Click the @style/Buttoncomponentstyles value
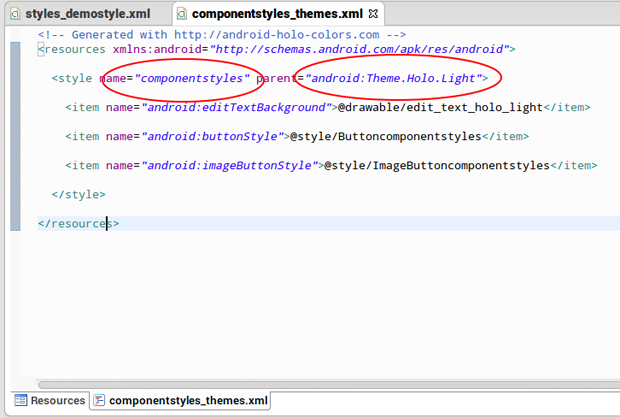The height and width of the screenshot is (418, 620). pyautogui.click(x=386, y=136)
